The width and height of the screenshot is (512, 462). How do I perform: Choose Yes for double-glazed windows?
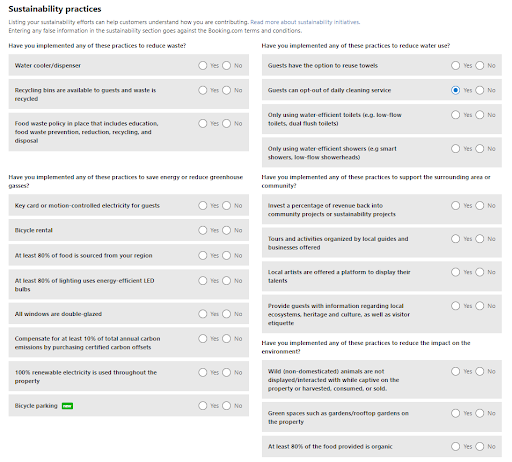point(203,314)
